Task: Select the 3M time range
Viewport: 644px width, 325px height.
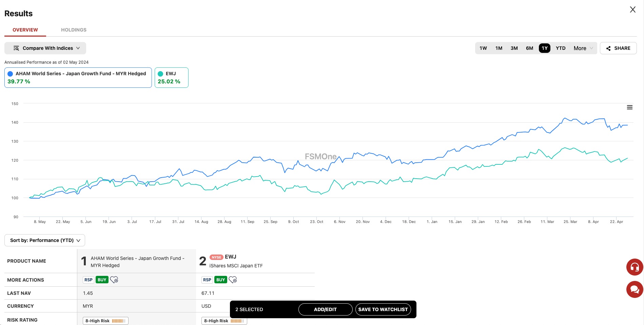Action: click(514, 48)
